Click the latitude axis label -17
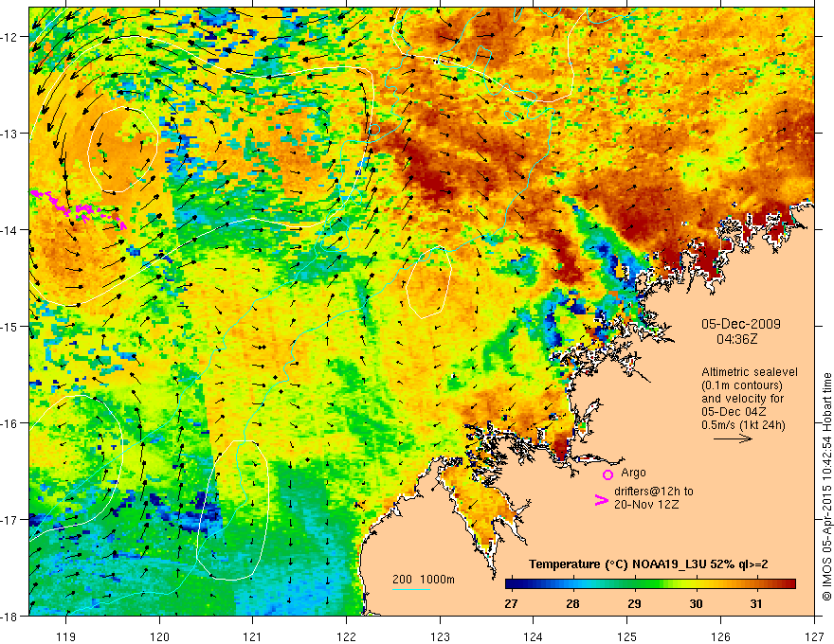 coord(10,520)
